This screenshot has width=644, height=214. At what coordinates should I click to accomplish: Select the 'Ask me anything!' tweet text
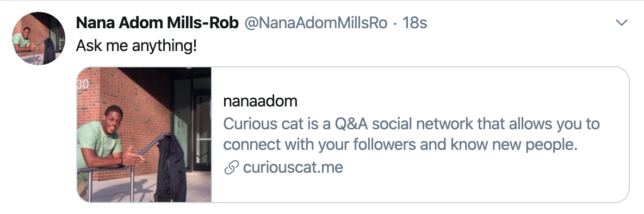(x=137, y=46)
